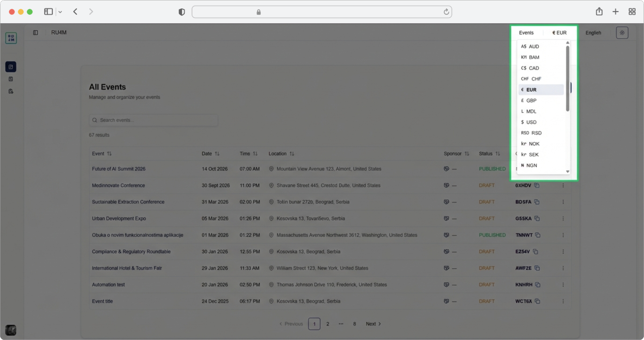Select CHF in currency dropdown
This screenshot has height=340, width=644.
click(536, 79)
